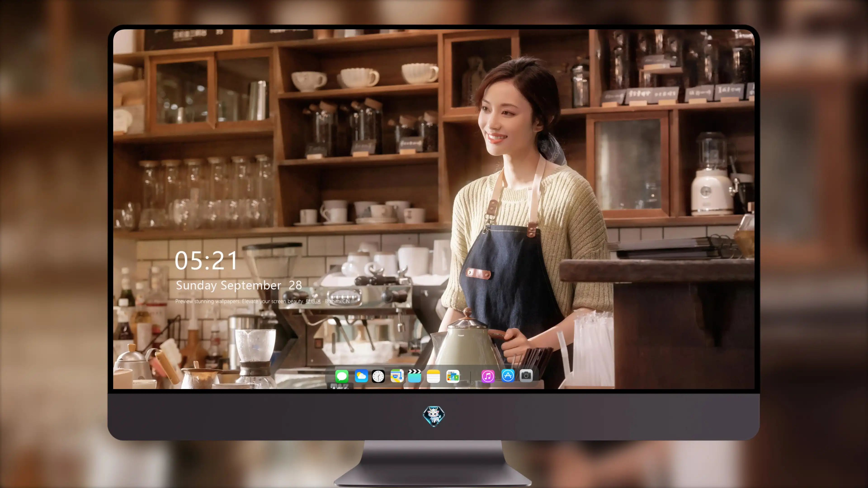The height and width of the screenshot is (488, 868).
Task: Launch the Maps app from the dock
Action: (x=397, y=376)
